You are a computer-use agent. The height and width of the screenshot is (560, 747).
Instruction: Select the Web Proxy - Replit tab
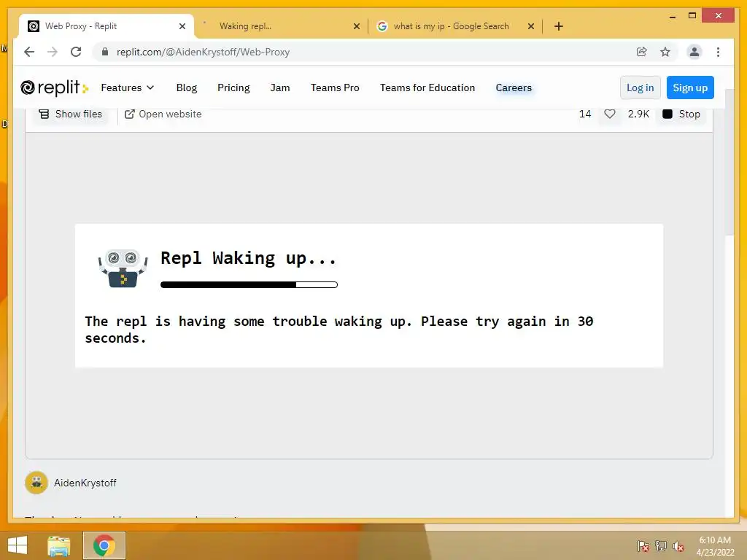pyautogui.click(x=106, y=26)
